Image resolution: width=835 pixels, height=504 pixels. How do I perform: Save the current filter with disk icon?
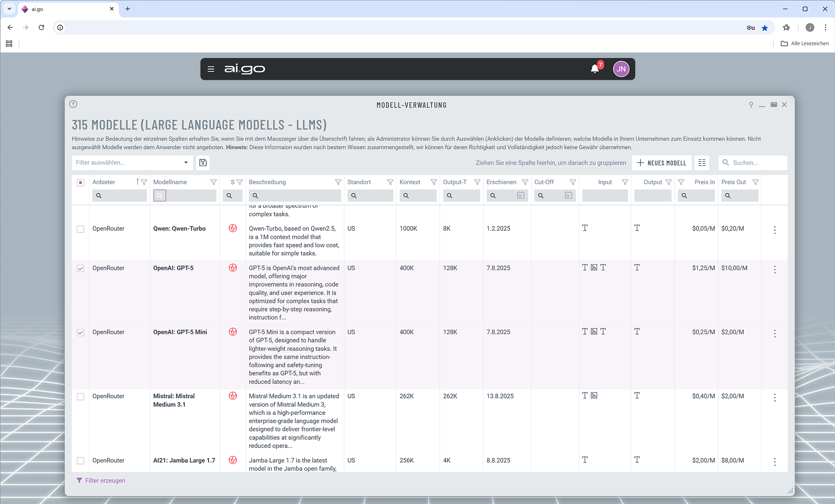[x=203, y=162]
